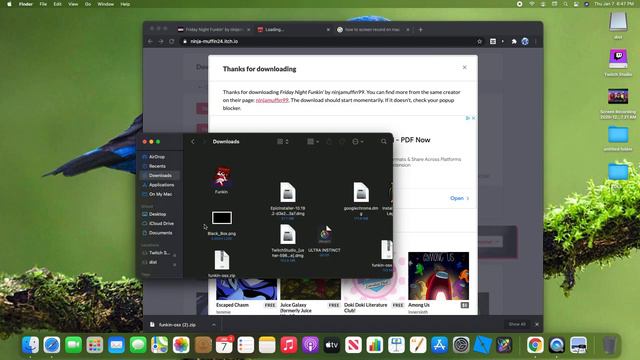
Task: Select On My Mac in Finder sidebar
Action: pyautogui.click(x=160, y=194)
